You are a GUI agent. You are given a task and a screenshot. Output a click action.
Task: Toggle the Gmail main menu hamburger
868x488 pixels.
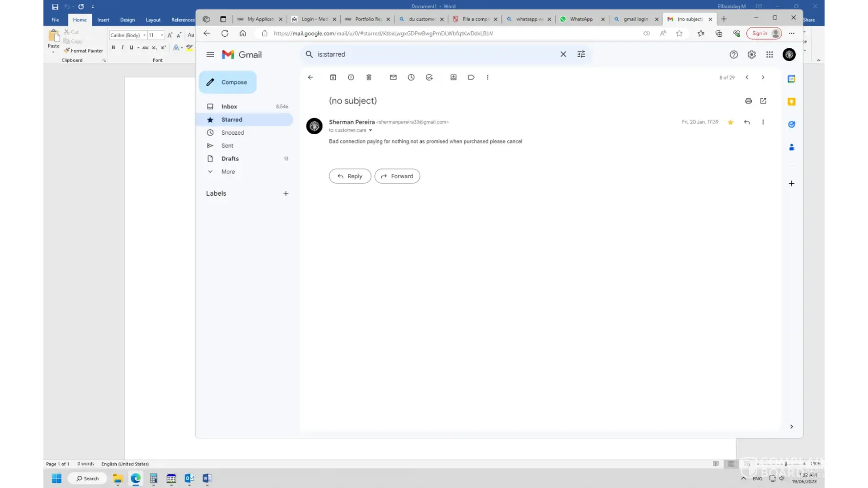[x=210, y=55]
